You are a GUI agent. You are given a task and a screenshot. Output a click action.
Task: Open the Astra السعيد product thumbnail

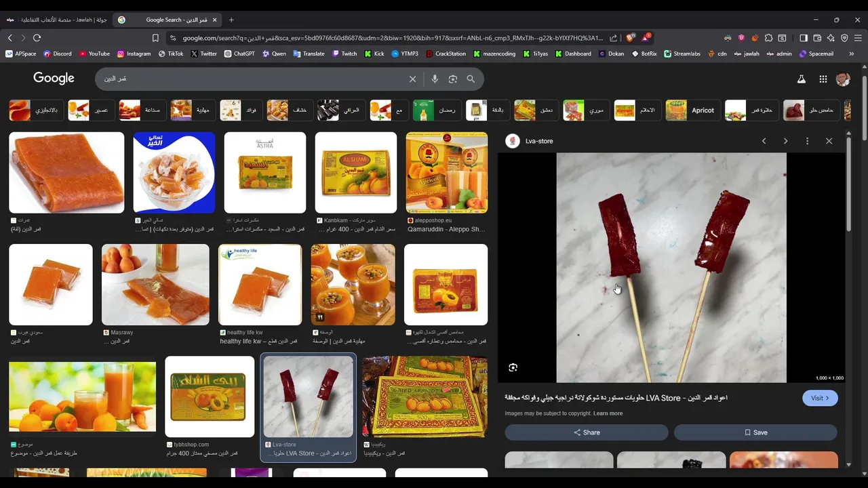[265, 173]
